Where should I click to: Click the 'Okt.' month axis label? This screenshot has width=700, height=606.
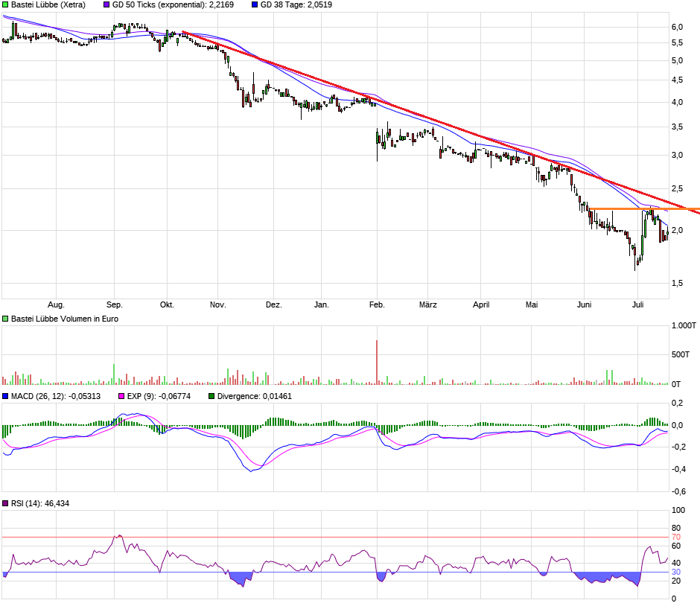167,304
